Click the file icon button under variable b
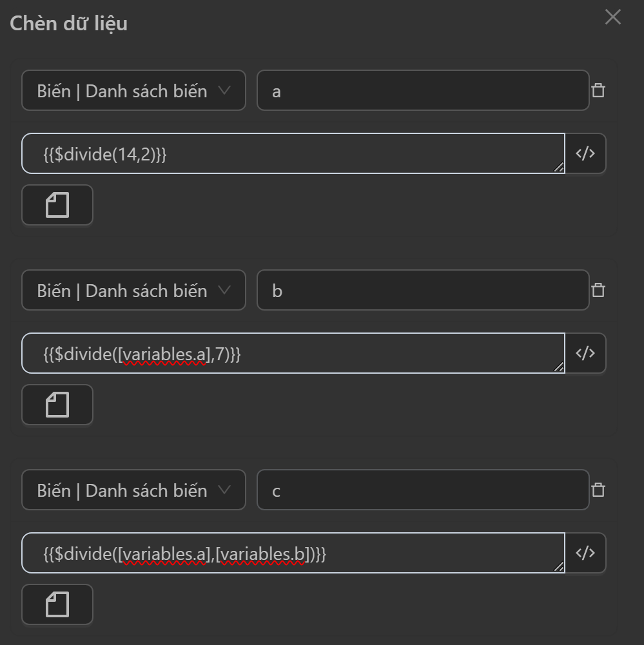 click(x=57, y=405)
